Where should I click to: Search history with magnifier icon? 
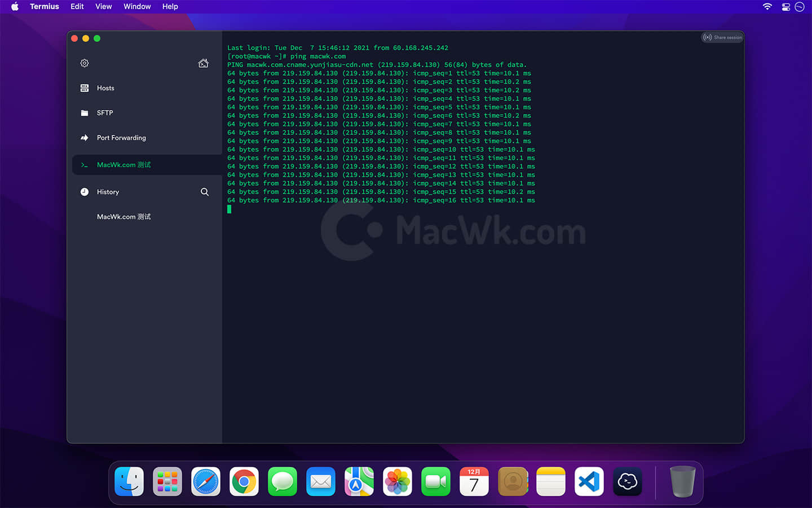205,192
